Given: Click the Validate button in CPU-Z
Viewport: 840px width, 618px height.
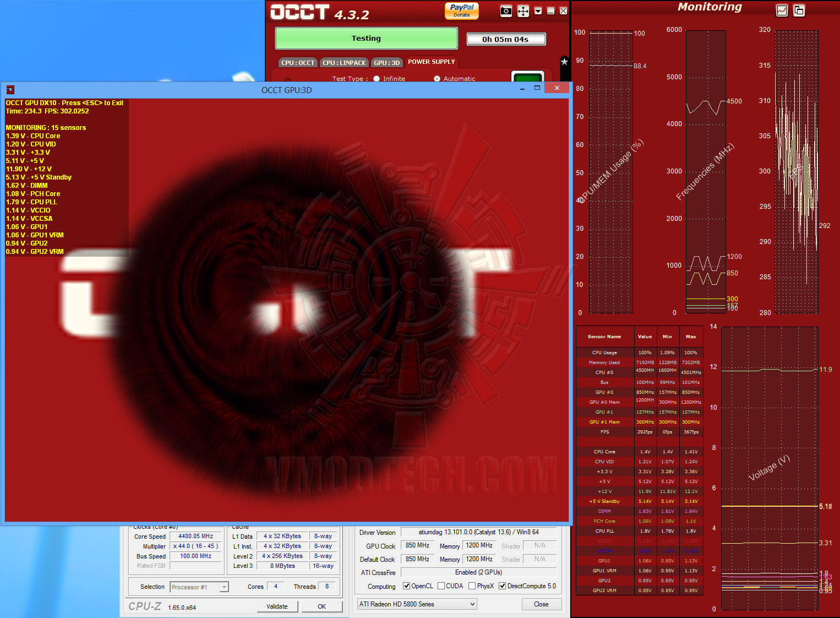Looking at the screenshot, I should click(x=277, y=606).
